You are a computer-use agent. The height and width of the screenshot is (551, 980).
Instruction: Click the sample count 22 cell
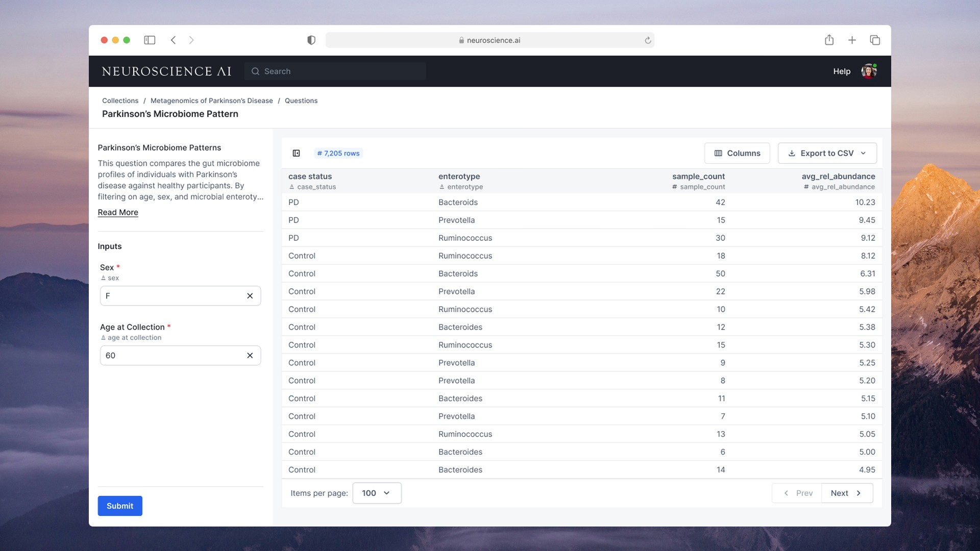point(720,291)
